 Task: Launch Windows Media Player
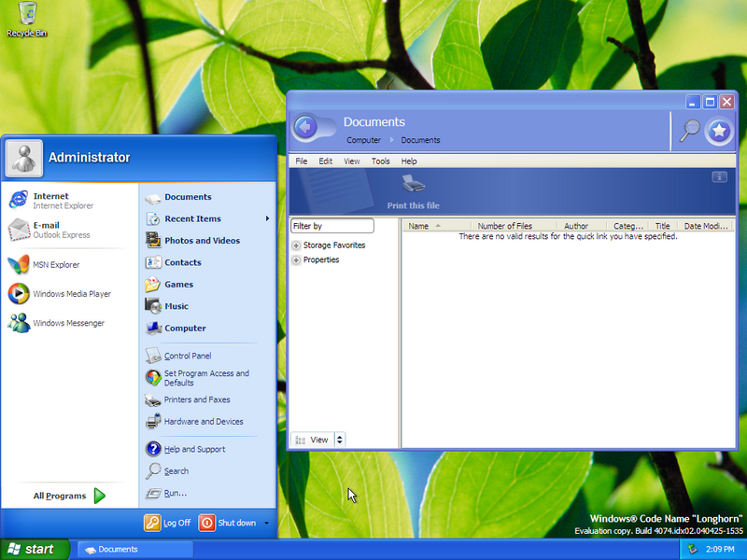[60, 294]
